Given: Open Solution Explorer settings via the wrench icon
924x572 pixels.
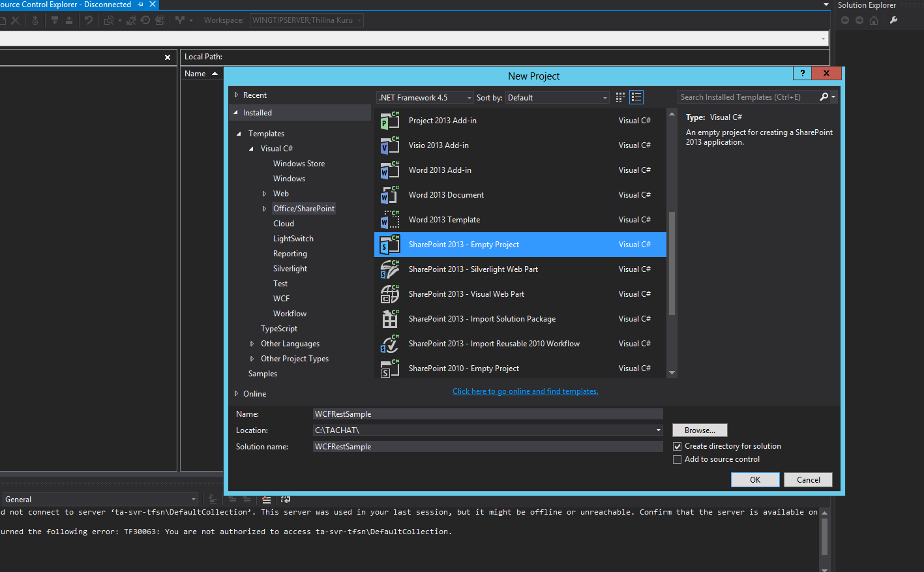Looking at the screenshot, I should coord(894,20).
